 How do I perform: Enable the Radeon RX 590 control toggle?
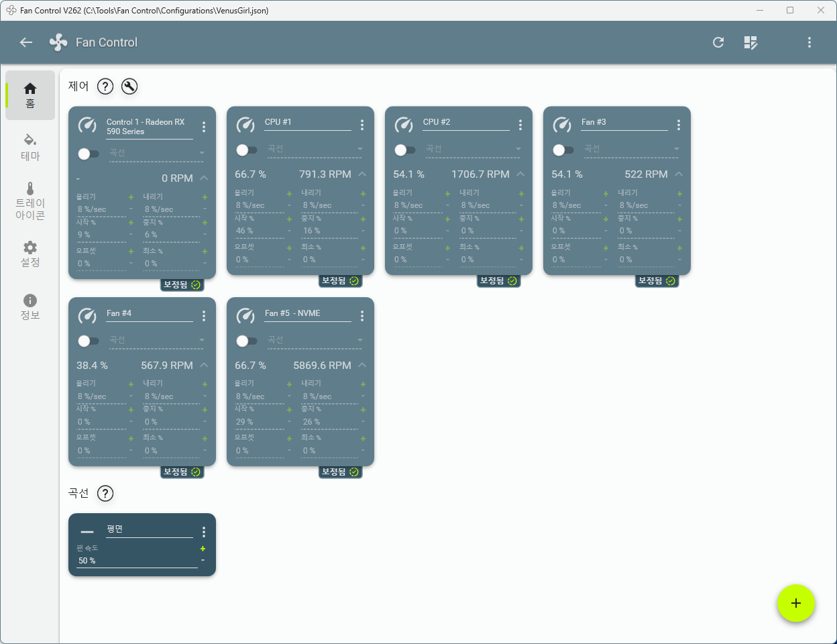coord(88,154)
